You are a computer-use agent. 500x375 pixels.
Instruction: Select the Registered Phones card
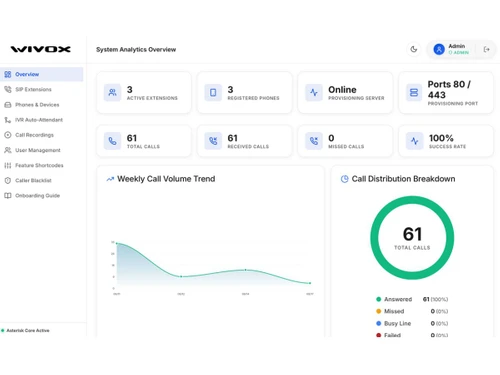(x=245, y=93)
